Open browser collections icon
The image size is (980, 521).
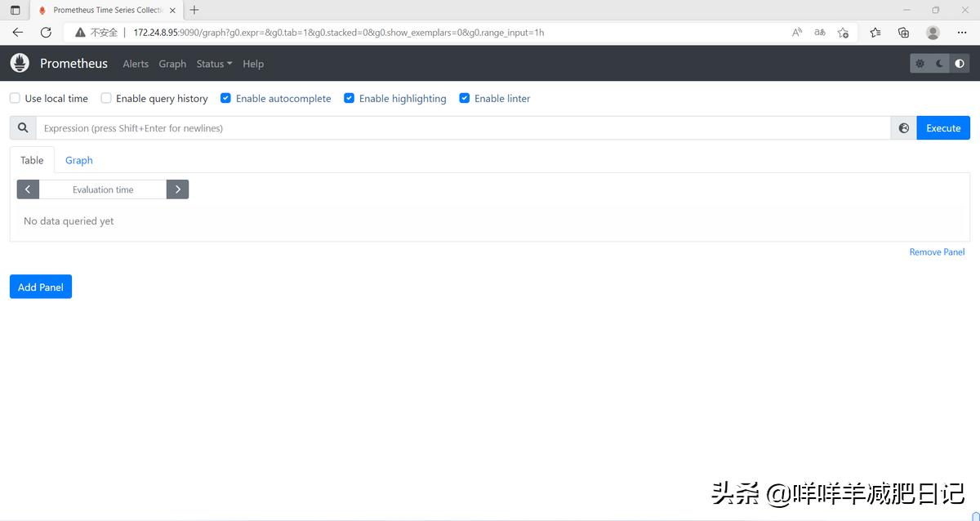903,33
